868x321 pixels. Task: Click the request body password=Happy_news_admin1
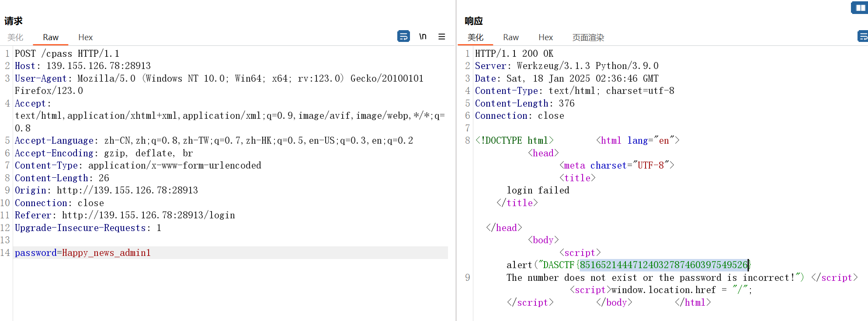pyautogui.click(x=83, y=253)
